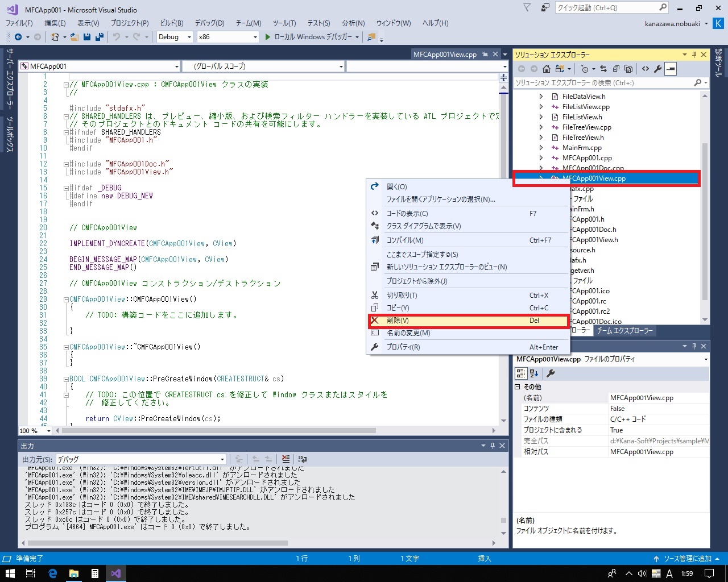Click the Open File folder icon
This screenshot has height=582, width=728.
click(75, 37)
